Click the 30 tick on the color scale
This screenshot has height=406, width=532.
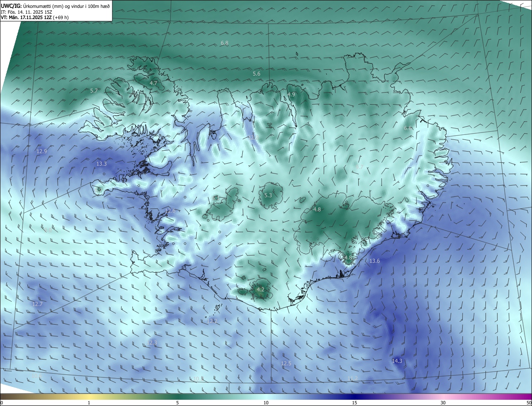(443, 403)
